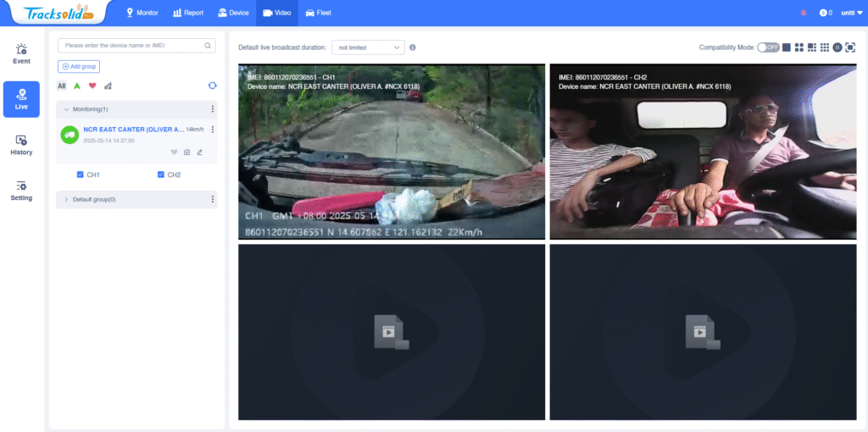This screenshot has width=868, height=432.
Task: Select the CH2 cabin camera video feed
Action: click(x=703, y=152)
